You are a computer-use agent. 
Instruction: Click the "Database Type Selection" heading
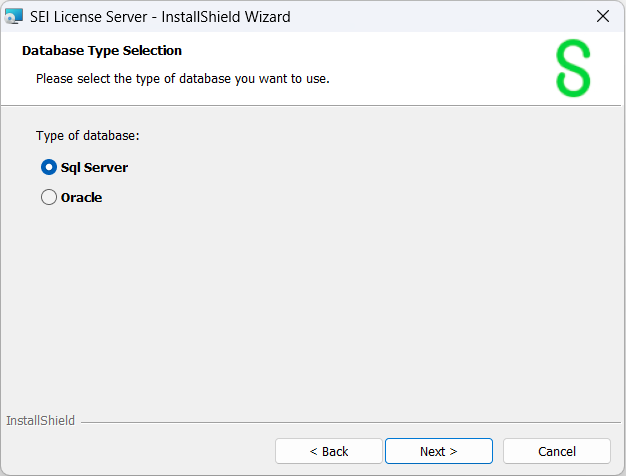(102, 51)
